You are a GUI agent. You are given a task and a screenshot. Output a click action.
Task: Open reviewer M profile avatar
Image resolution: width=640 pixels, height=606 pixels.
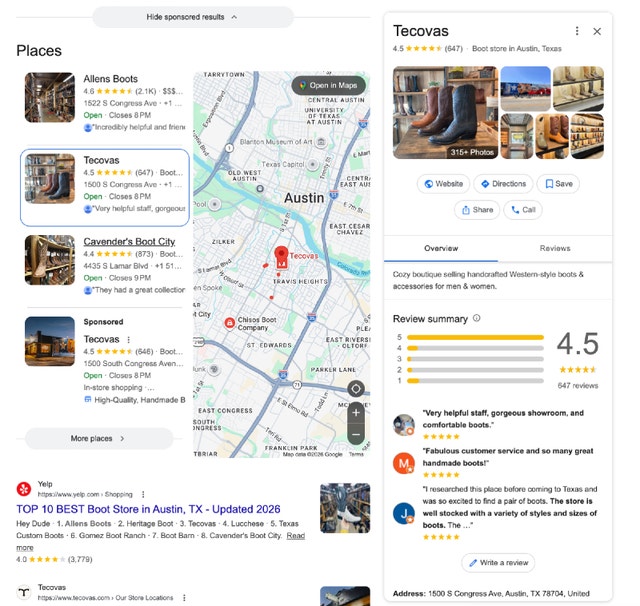coord(404,463)
